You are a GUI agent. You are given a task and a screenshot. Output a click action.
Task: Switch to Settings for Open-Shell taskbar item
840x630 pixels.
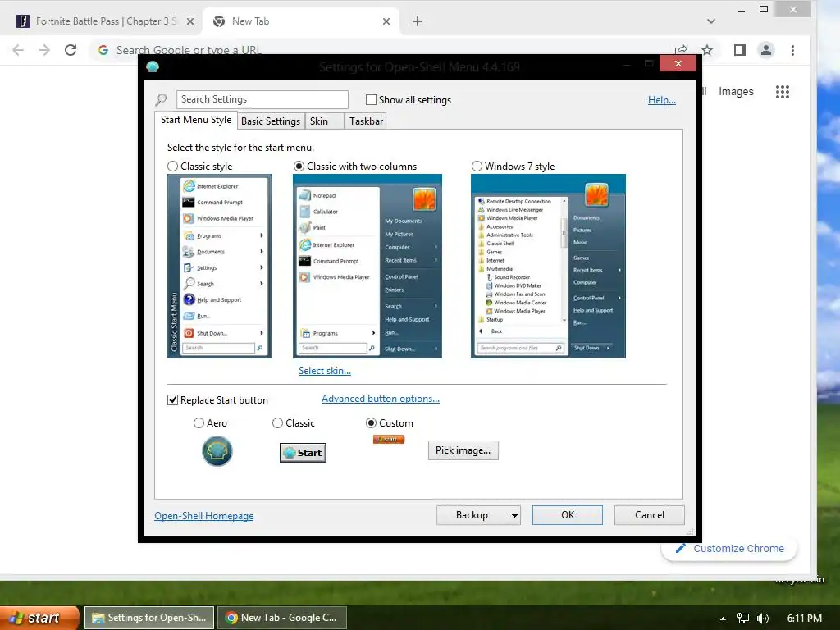[149, 618]
